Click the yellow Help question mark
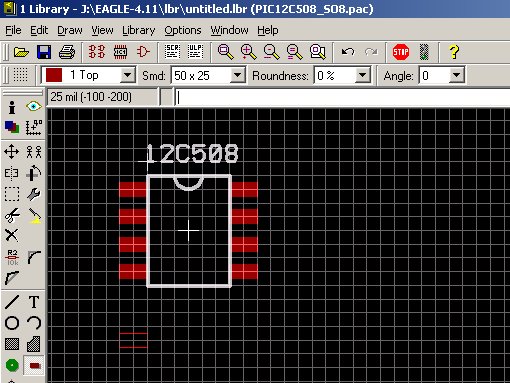510x383 pixels. [454, 52]
